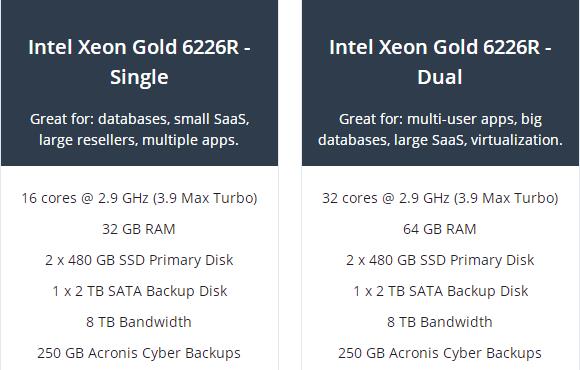Click Single plan's 8 TB Bandwidth line
Viewport: 580px width, 370px height.
tap(139, 322)
